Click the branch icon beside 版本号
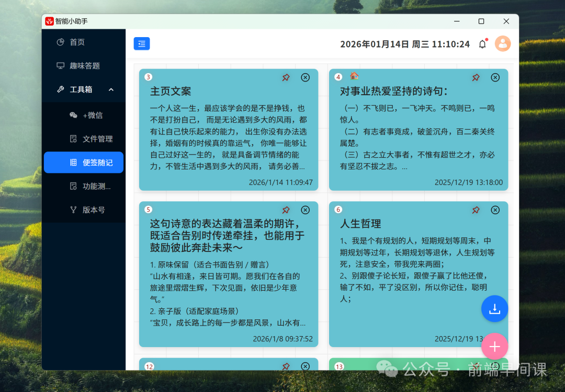This screenshot has height=392, width=565. (x=74, y=210)
